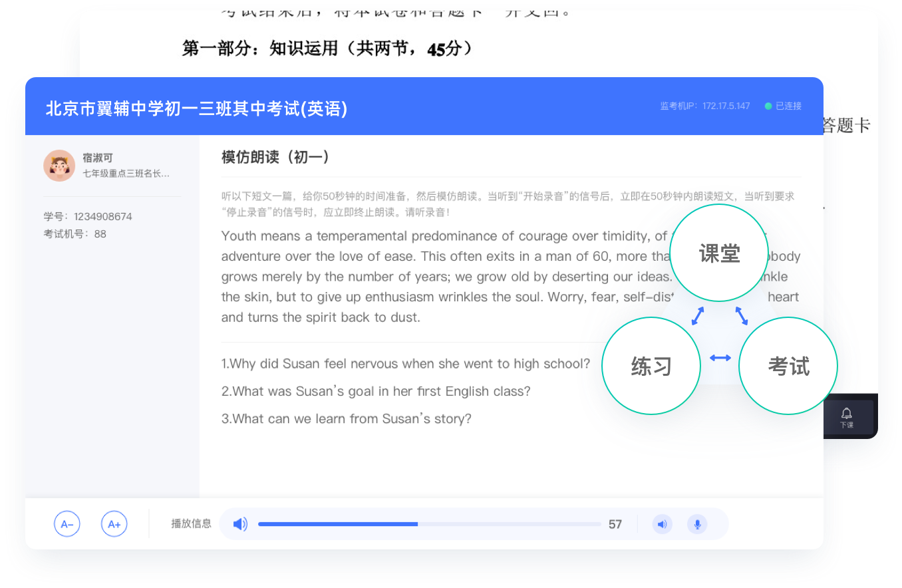Screen dimensions: 902x588
Task: Switch to the 练习 circle
Action: click(x=651, y=366)
